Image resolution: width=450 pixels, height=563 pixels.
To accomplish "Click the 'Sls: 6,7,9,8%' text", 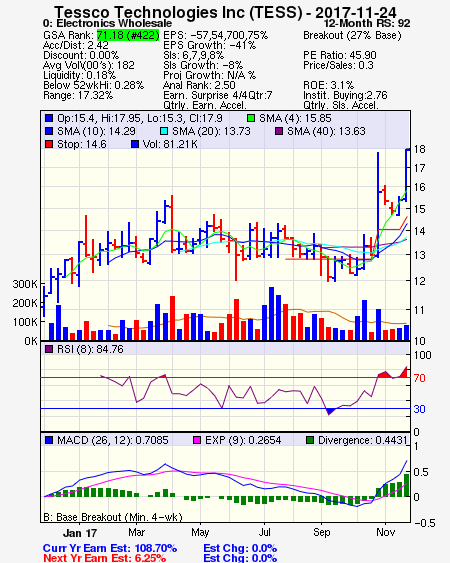I will [193, 55].
